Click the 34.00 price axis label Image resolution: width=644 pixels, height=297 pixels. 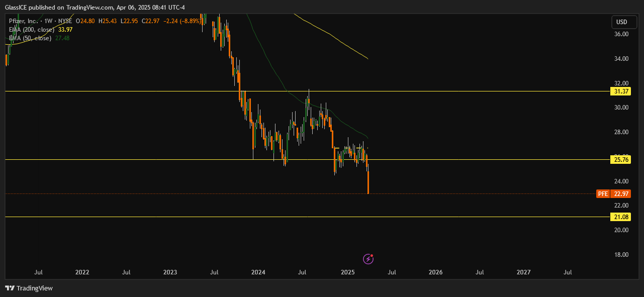[621, 59]
